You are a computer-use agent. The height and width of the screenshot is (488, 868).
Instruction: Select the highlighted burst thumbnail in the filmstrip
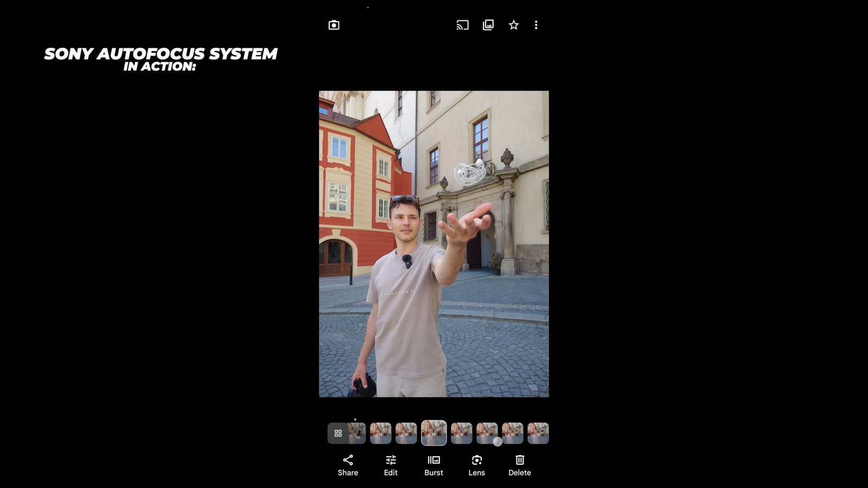click(434, 433)
